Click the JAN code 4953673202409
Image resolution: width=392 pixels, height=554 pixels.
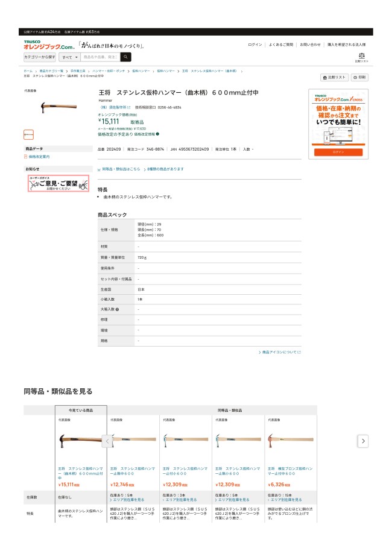tap(194, 150)
